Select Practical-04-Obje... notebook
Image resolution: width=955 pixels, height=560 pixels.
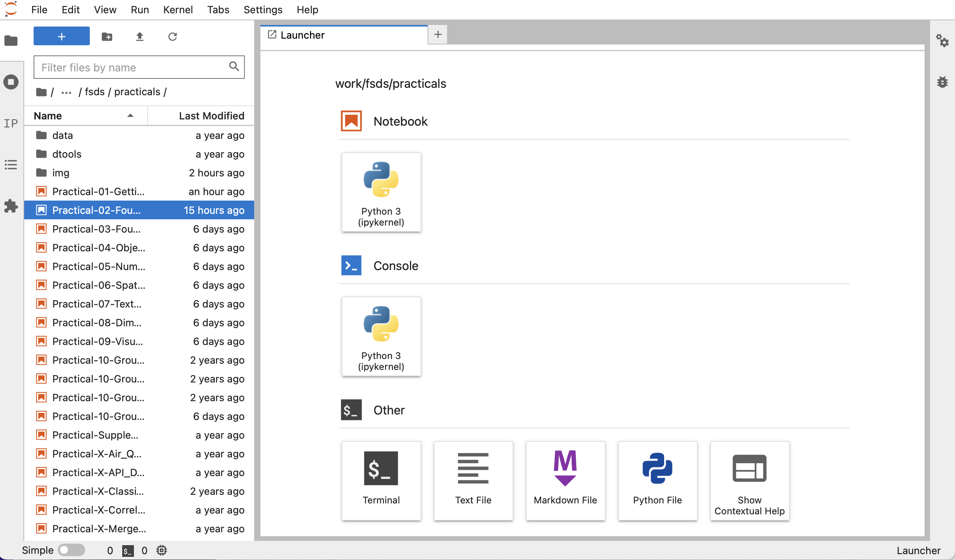pyautogui.click(x=139, y=248)
